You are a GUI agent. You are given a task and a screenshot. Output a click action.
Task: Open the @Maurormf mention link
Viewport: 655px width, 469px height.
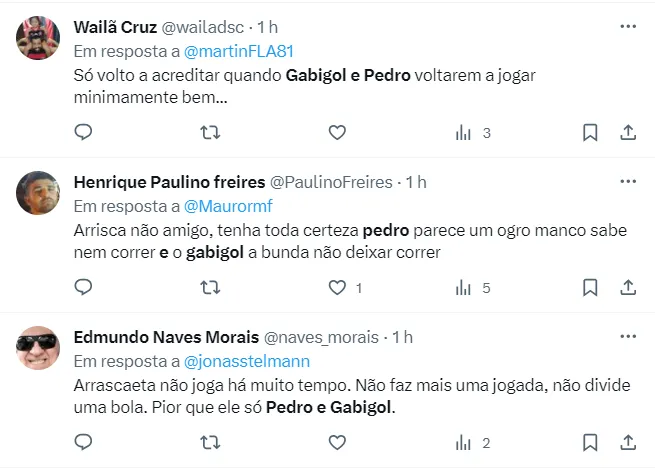228,206
